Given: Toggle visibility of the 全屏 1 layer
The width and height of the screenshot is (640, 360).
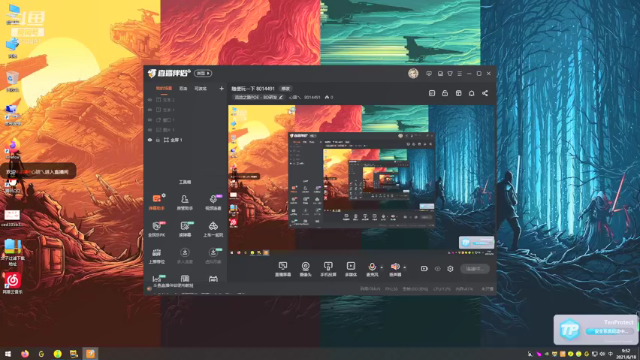Looking at the screenshot, I should [x=150, y=140].
